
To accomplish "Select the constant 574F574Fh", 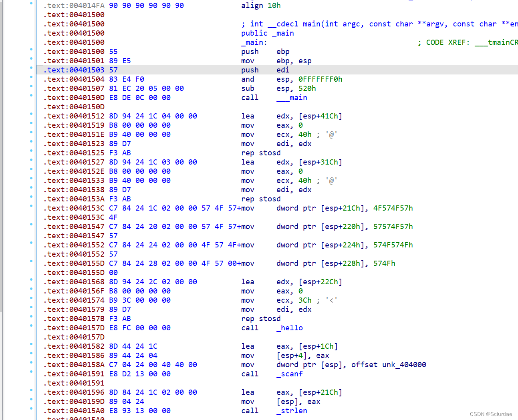I will pyautogui.click(x=393, y=245).
